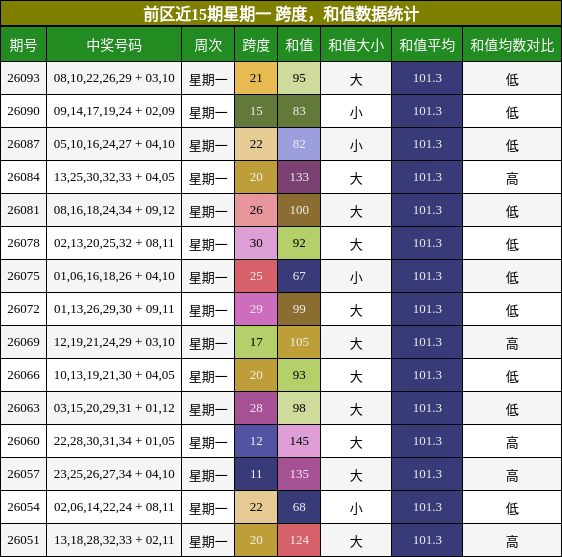Click span value 12 in row 26060
Screen dimensions: 562x557
pyautogui.click(x=256, y=441)
